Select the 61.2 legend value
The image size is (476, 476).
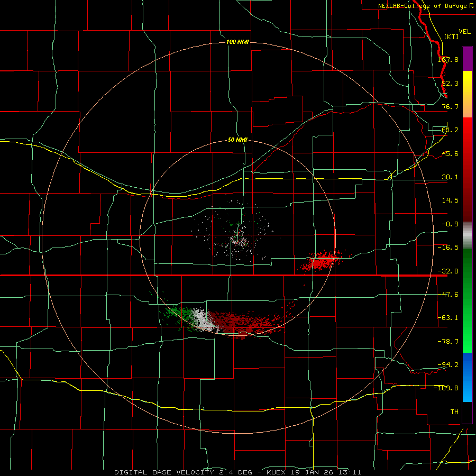450,130
